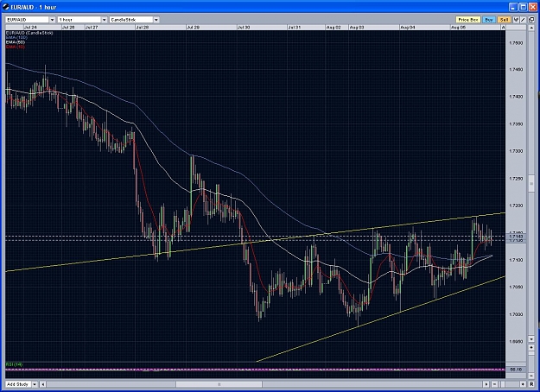The image size is (540, 392).
Task: Click the vertical scrollbar down arrow
Action: (x=531, y=339)
